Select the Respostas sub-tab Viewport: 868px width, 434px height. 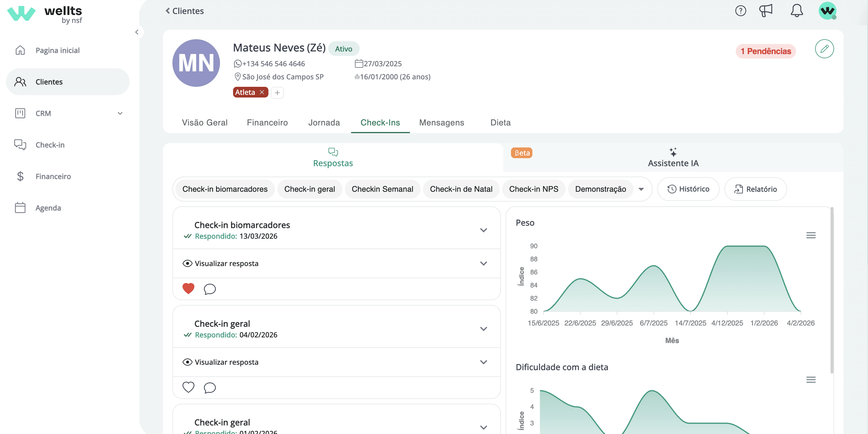[333, 157]
